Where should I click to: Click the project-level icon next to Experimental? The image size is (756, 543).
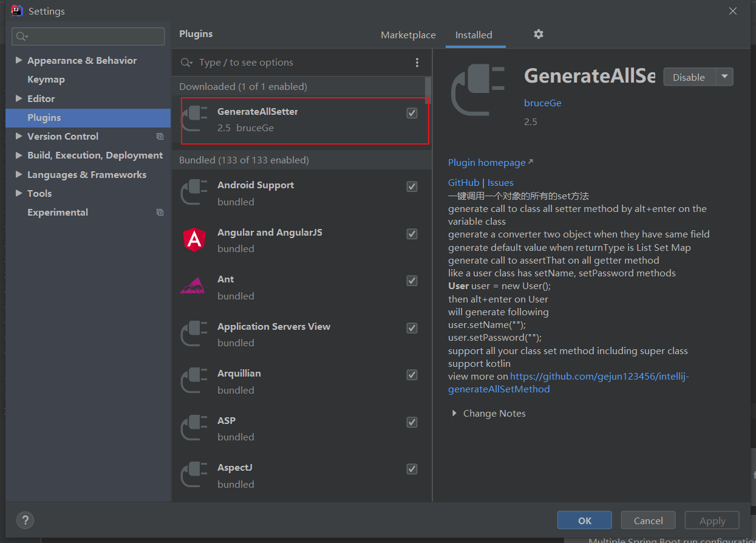160,213
